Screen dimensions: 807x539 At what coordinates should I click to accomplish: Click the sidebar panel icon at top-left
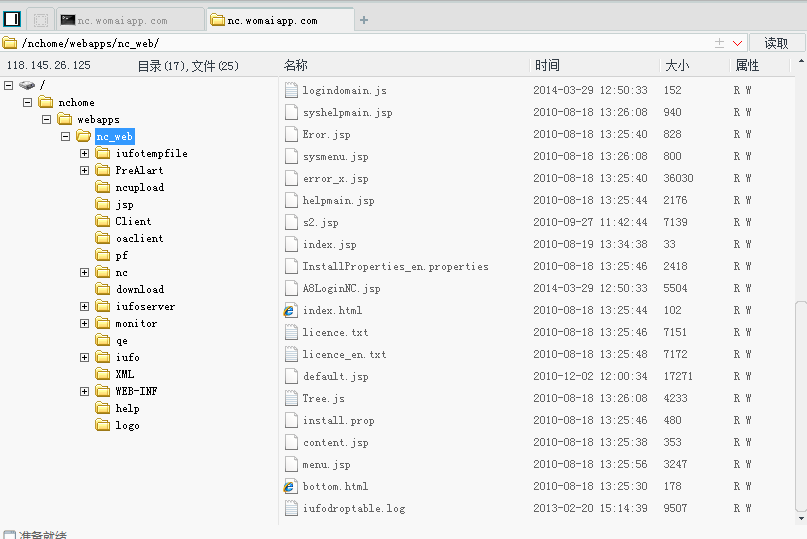12,20
